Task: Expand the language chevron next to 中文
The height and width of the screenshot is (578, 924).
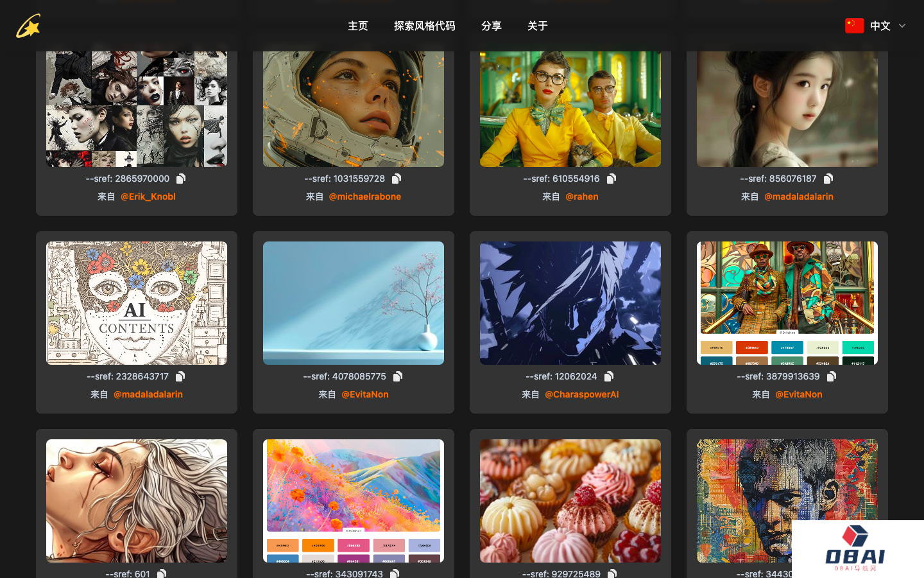Action: coord(902,26)
